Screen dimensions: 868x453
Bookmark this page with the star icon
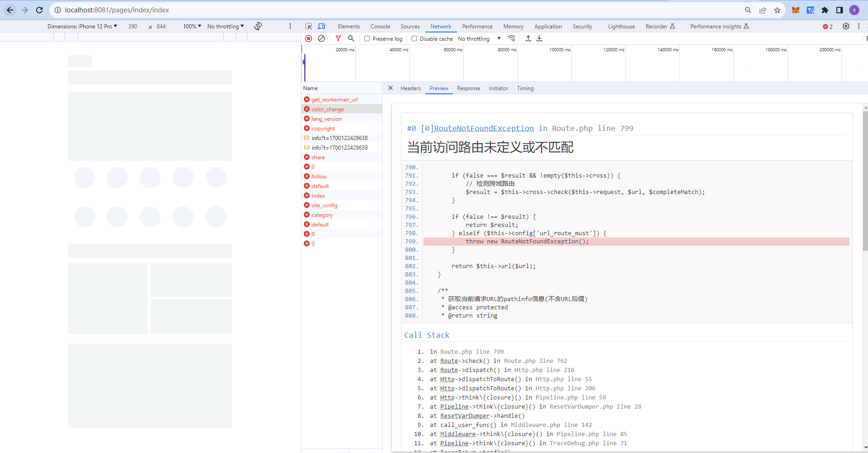pyautogui.click(x=777, y=10)
